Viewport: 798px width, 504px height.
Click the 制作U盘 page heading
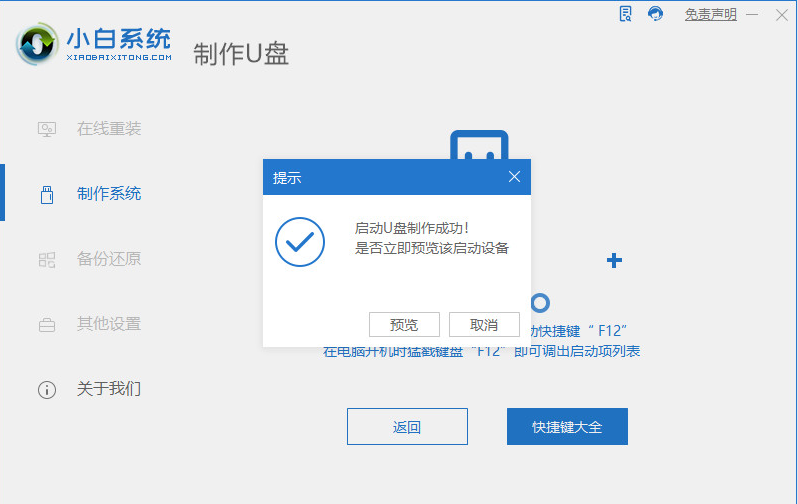pos(241,54)
